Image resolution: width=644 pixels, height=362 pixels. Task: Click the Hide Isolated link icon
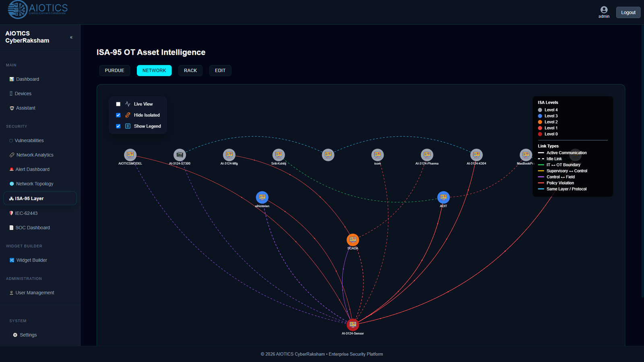(128, 115)
